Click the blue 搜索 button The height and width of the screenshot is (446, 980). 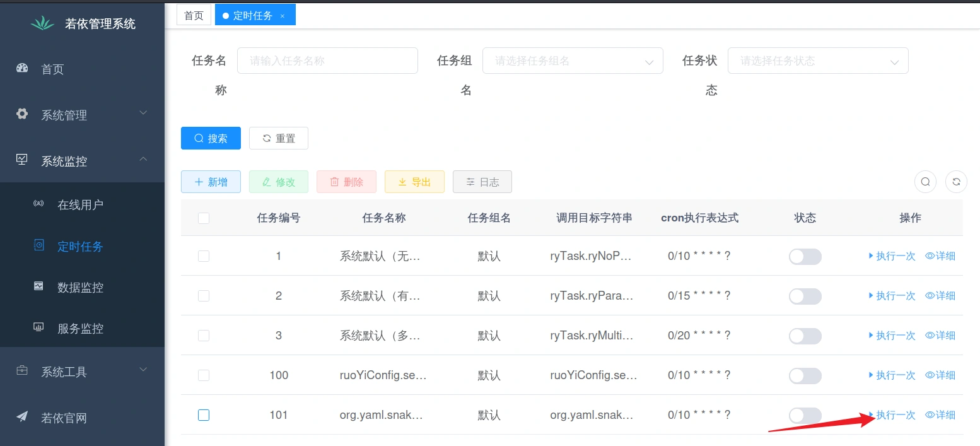point(211,138)
